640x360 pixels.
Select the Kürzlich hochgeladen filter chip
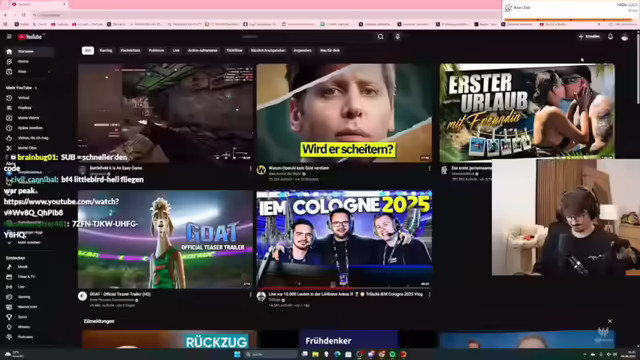tap(268, 51)
